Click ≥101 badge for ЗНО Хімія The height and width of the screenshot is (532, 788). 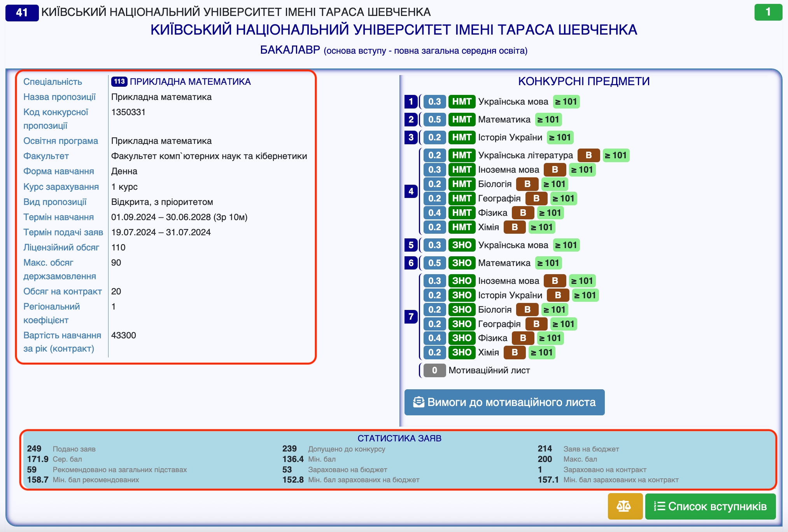coord(542,352)
